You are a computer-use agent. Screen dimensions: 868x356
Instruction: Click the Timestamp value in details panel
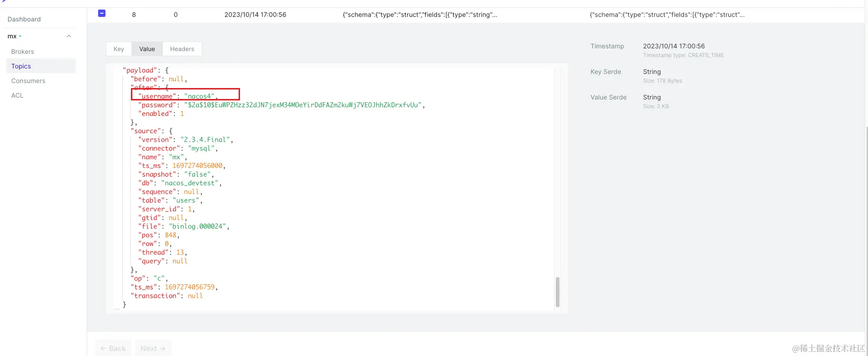pos(674,46)
